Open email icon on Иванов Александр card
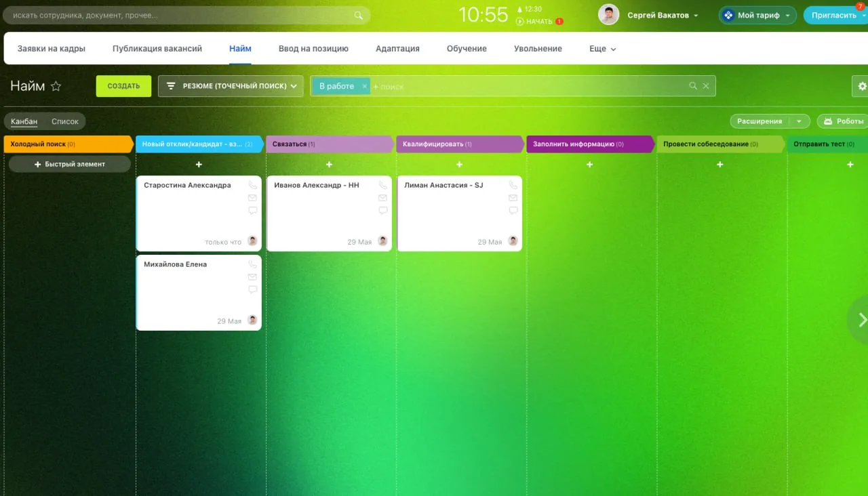The image size is (868, 496). click(x=382, y=198)
